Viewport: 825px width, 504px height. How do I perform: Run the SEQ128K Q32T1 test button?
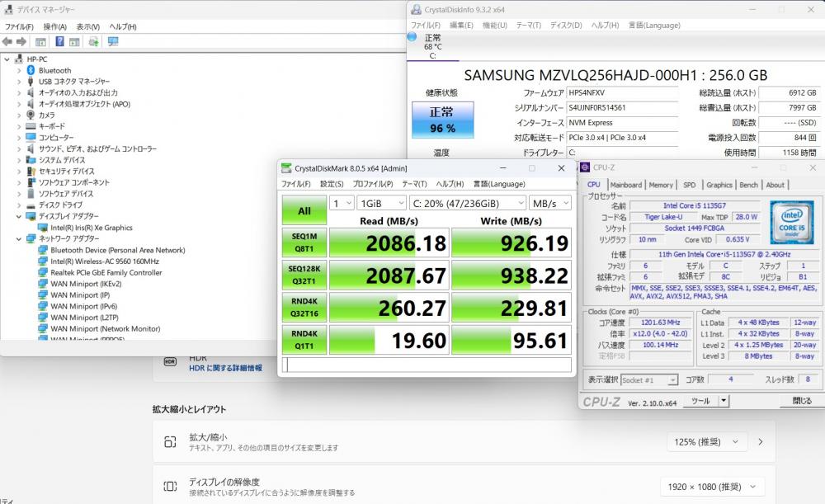click(x=304, y=275)
